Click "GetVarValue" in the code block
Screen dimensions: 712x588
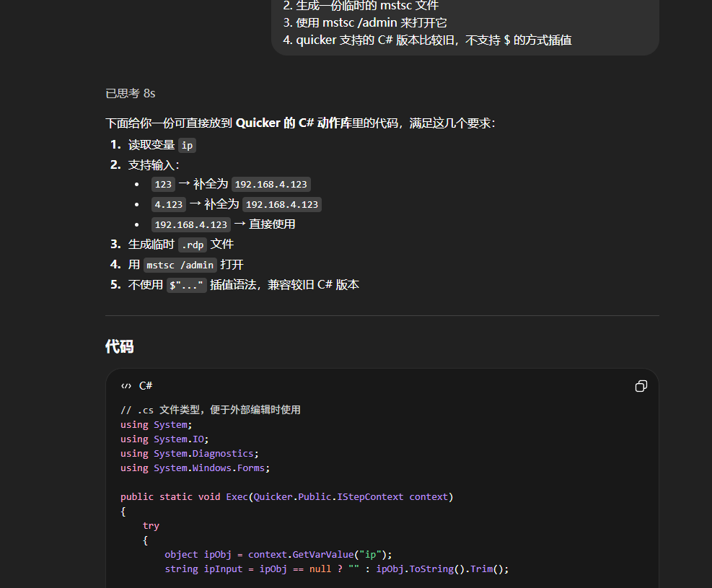coord(322,554)
